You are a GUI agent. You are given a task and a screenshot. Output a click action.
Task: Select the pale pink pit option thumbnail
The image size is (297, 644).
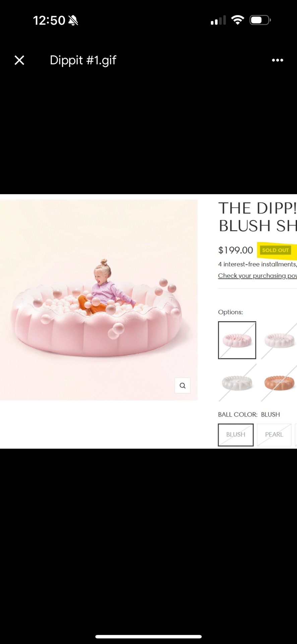click(x=279, y=340)
